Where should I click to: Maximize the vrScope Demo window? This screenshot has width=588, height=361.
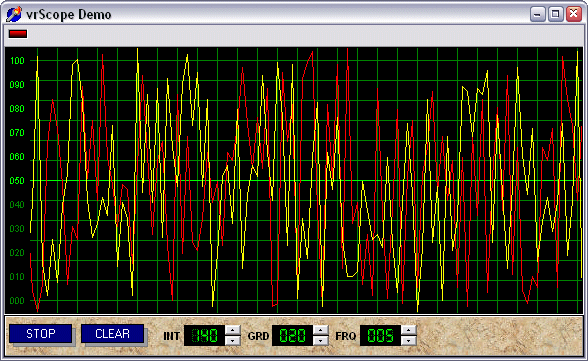(556, 14)
